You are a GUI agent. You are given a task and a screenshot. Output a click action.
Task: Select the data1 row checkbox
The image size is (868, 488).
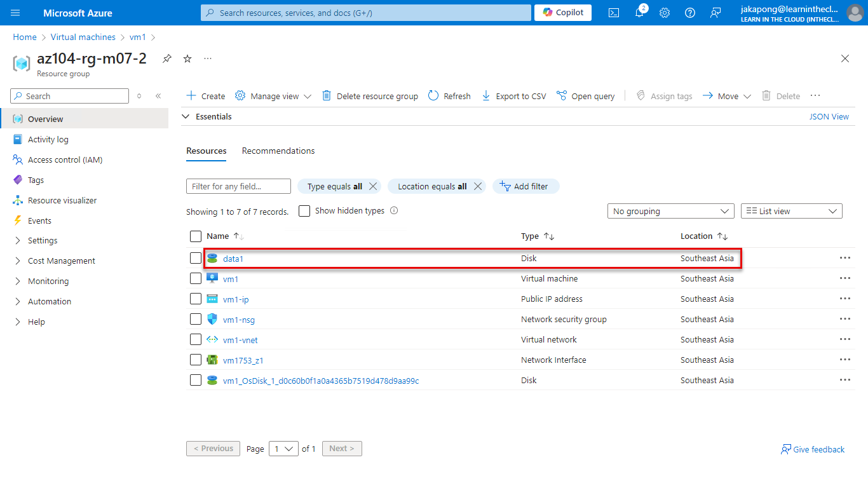click(x=196, y=258)
